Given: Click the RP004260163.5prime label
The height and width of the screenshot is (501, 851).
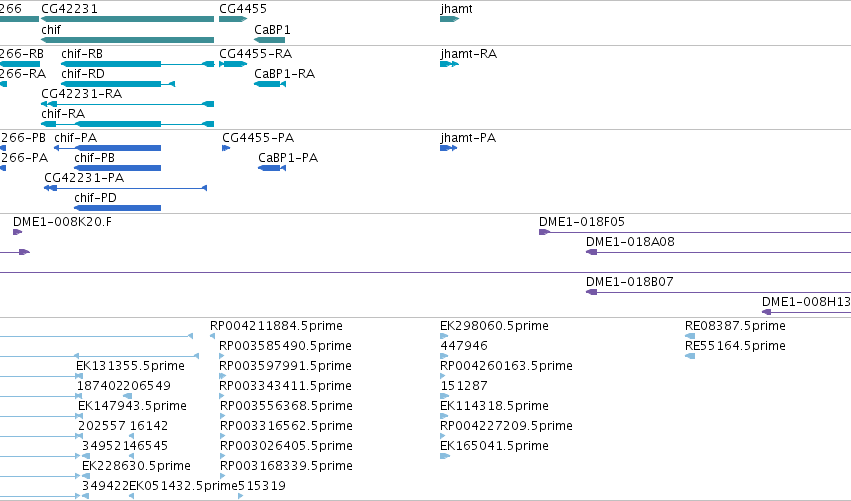Looking at the screenshot, I should tap(506, 366).
